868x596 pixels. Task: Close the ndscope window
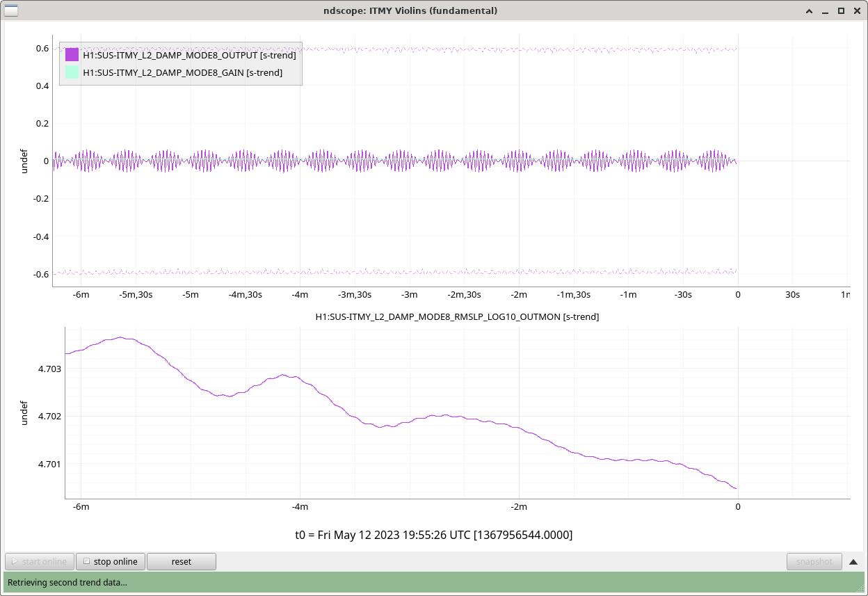856,11
